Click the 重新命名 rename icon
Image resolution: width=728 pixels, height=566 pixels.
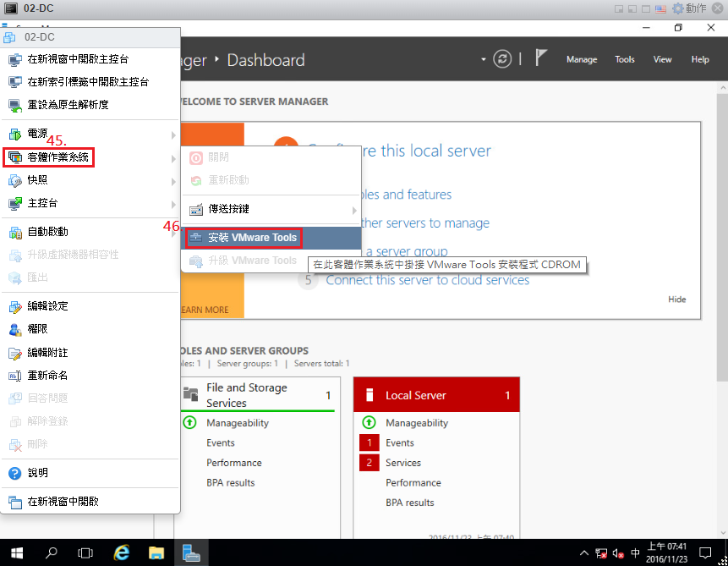15,376
